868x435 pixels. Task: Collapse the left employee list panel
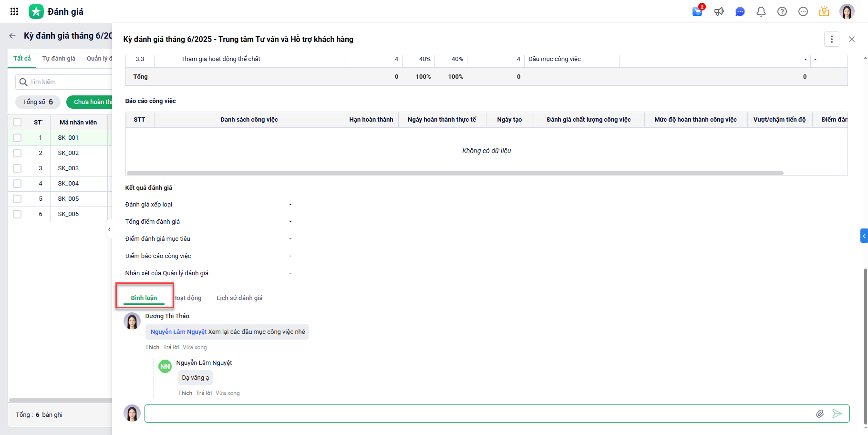click(109, 229)
